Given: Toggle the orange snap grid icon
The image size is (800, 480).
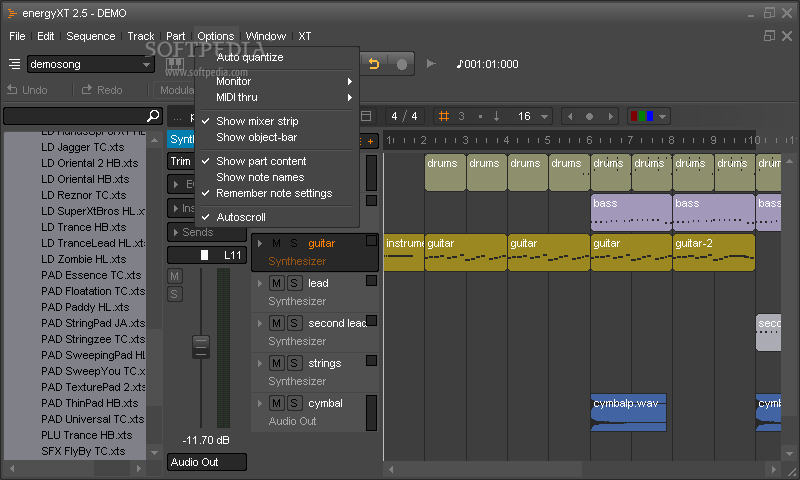Looking at the screenshot, I should (444, 116).
